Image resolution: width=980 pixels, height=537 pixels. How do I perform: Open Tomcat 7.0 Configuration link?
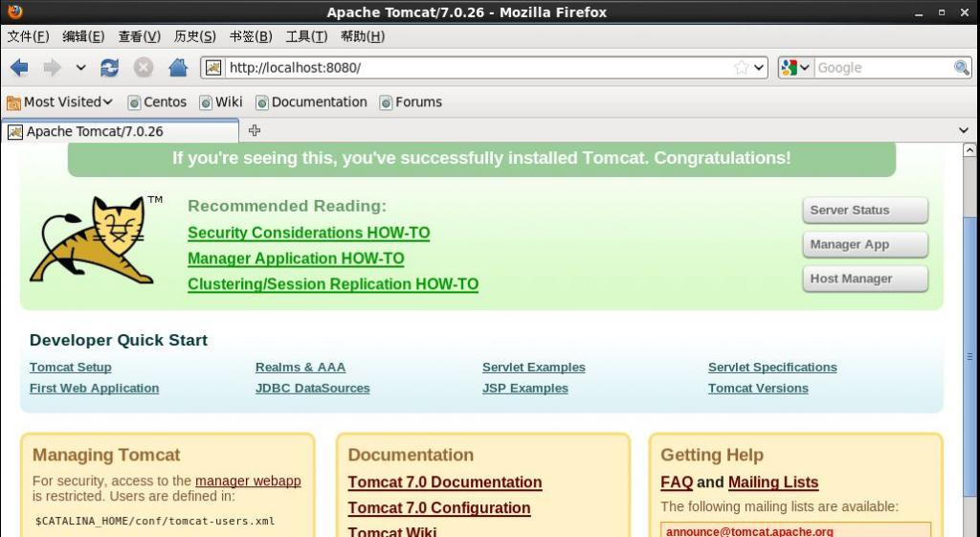coord(439,507)
